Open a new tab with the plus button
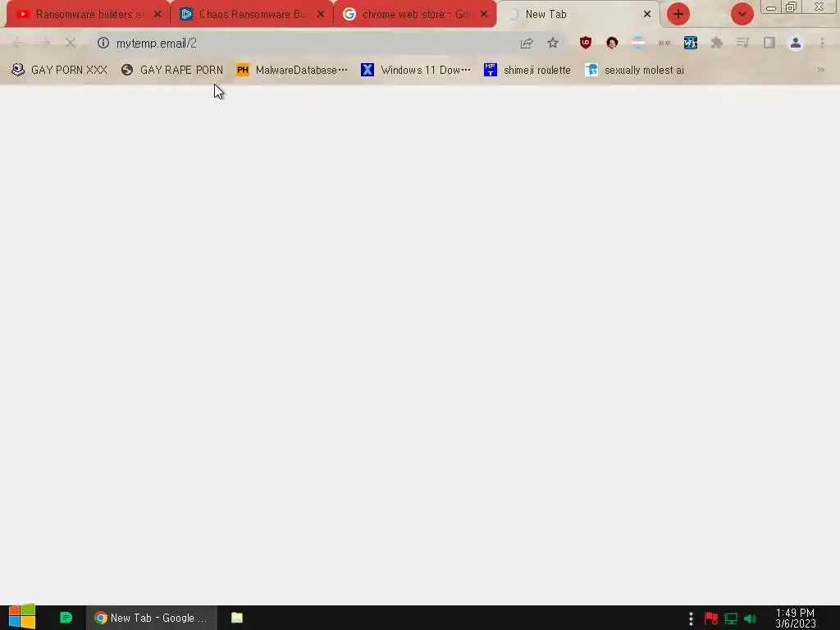 (x=678, y=15)
